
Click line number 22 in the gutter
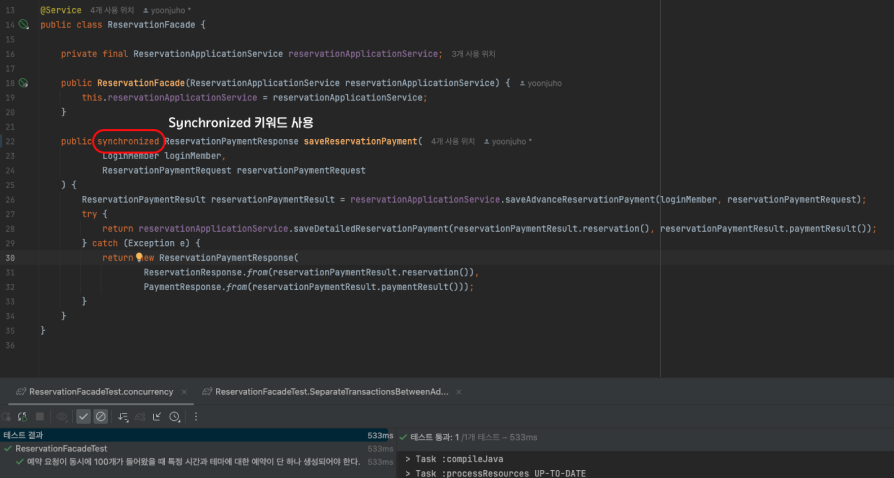pos(10,141)
